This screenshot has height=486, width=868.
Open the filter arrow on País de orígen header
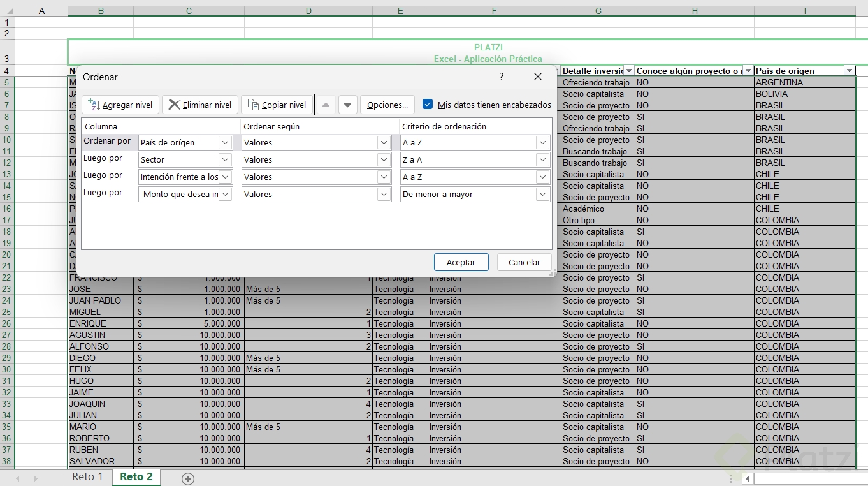click(849, 71)
